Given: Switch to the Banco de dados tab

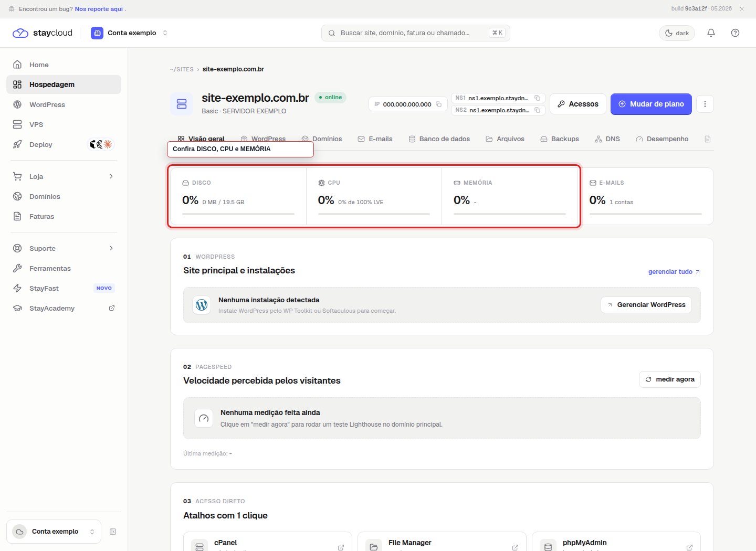Looking at the screenshot, I should point(439,139).
